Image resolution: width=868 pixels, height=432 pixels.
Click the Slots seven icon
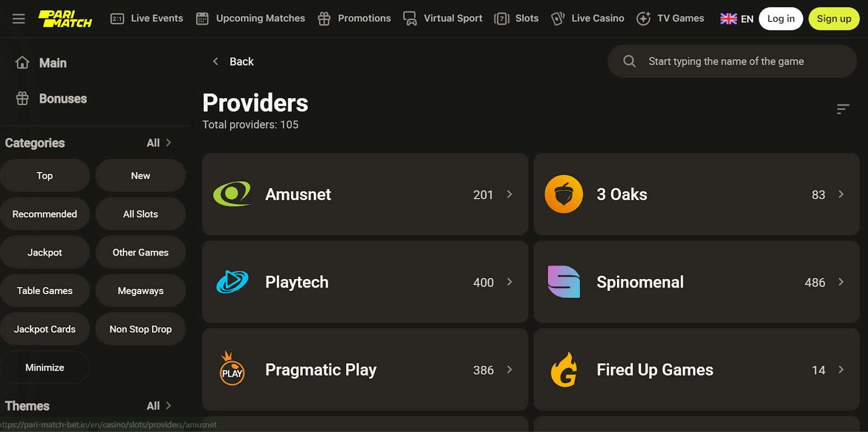pos(502,19)
